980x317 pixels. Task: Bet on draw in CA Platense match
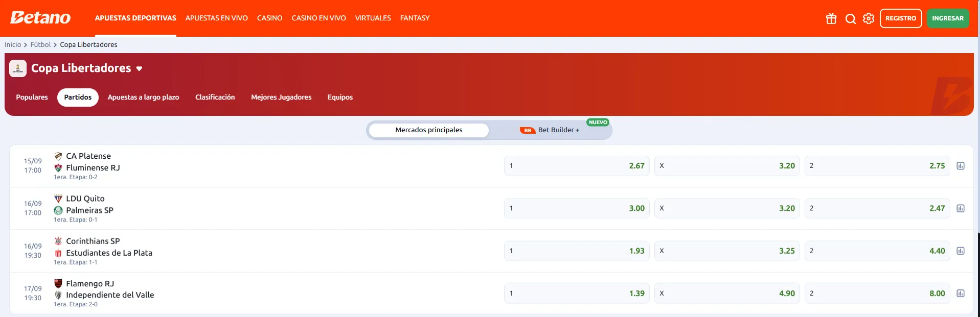727,166
